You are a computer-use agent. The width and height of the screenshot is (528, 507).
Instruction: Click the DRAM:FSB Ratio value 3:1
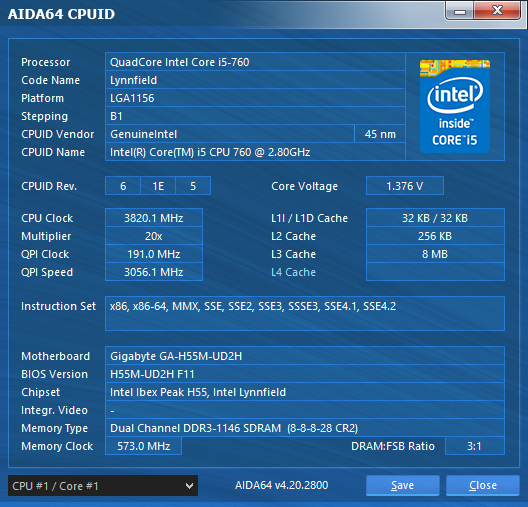(474, 446)
